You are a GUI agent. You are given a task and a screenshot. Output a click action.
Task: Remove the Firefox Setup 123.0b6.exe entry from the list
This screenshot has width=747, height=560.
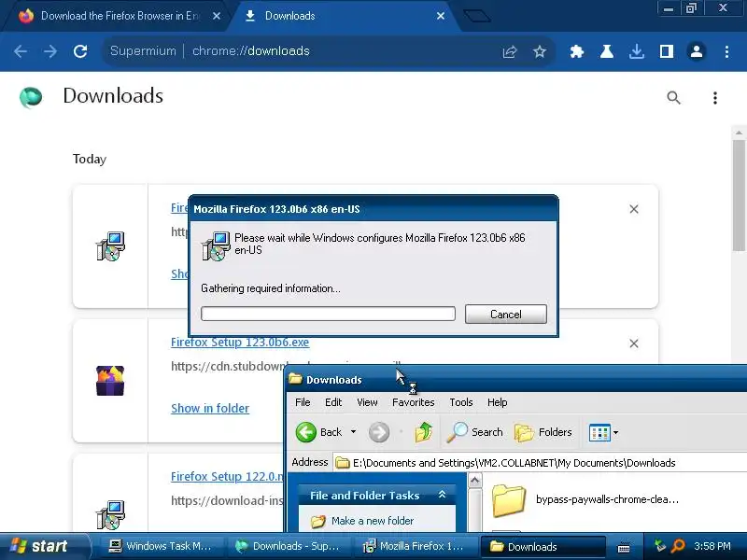pyautogui.click(x=634, y=343)
